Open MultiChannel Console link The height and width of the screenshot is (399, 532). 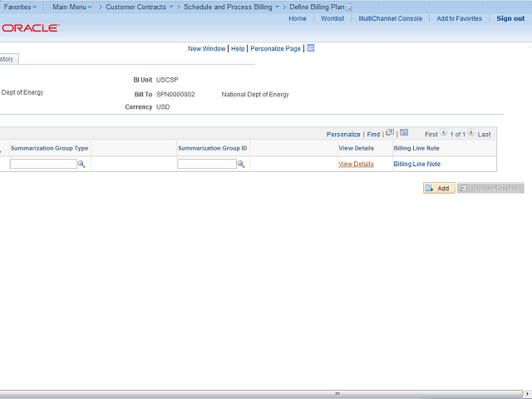(x=390, y=18)
